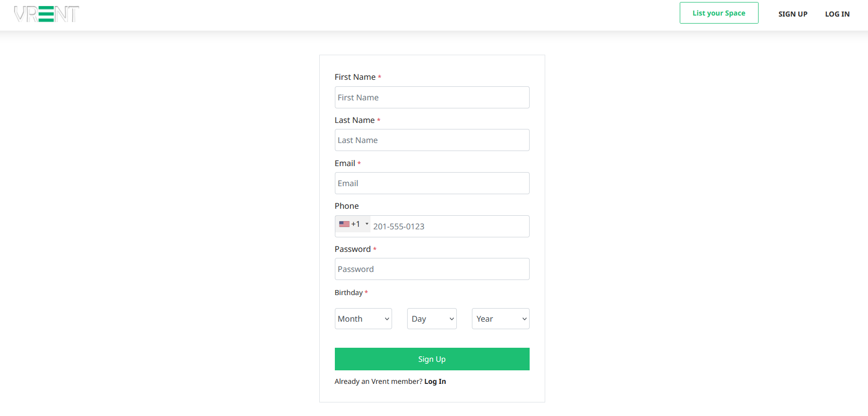
Task: Expand the Year birthday dropdown
Action: point(500,319)
